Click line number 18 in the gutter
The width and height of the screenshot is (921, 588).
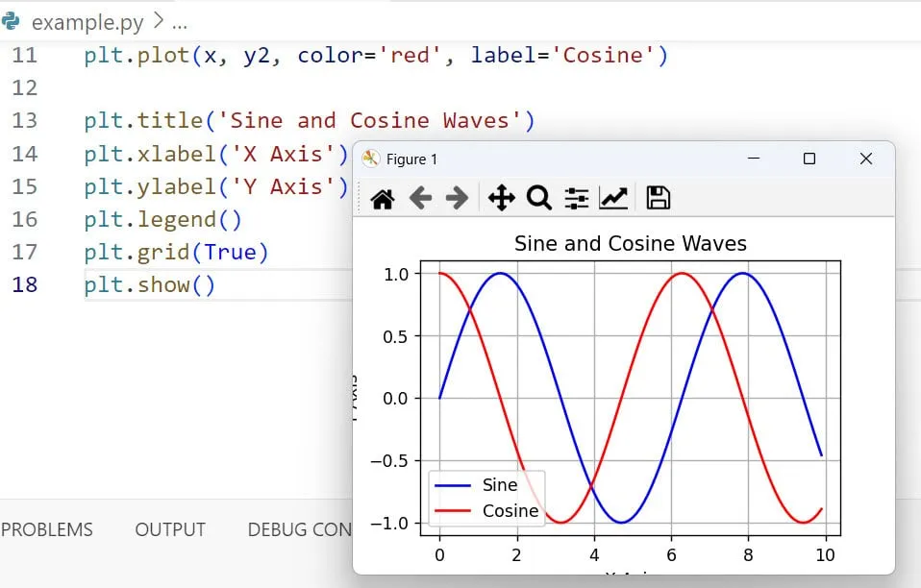[x=25, y=285]
